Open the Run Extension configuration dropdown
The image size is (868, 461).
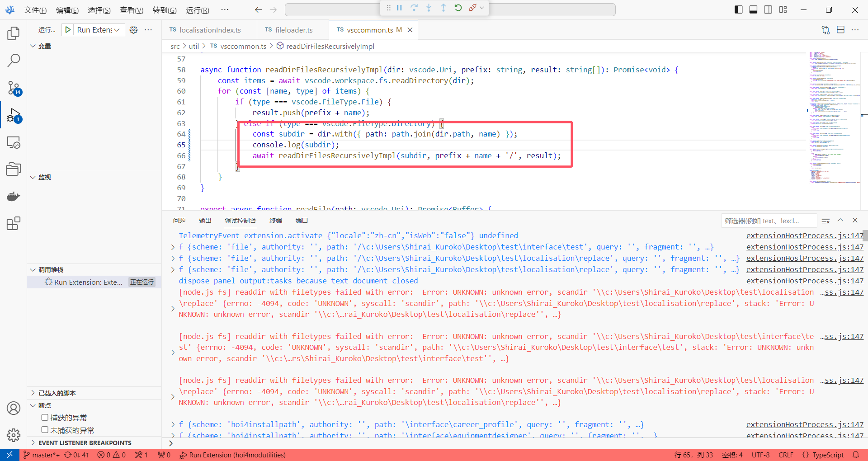[99, 30]
